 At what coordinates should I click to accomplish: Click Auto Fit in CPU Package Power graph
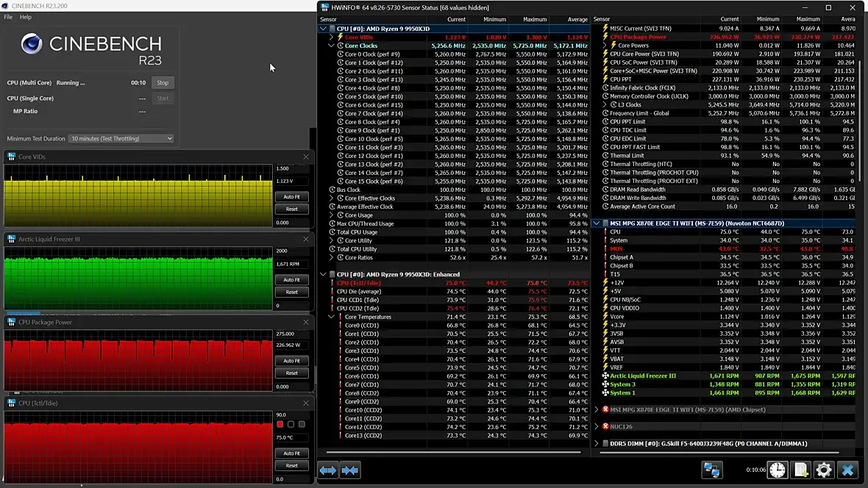click(292, 361)
